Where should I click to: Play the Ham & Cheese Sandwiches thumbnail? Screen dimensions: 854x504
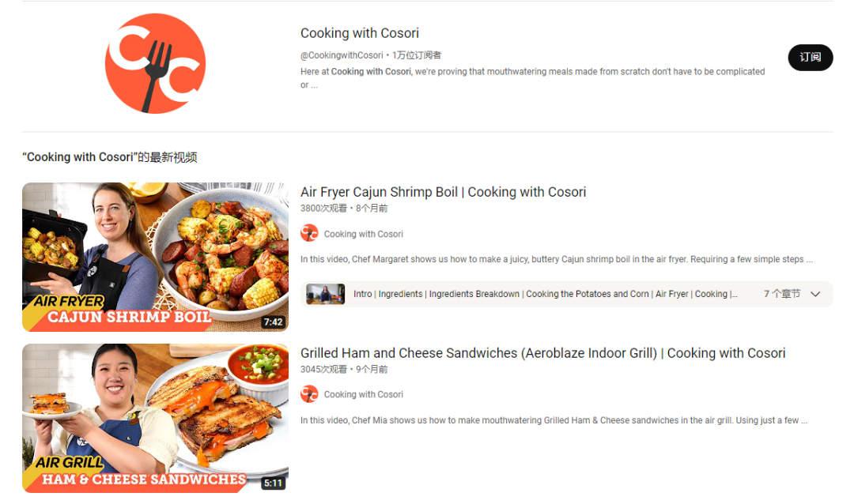155,418
